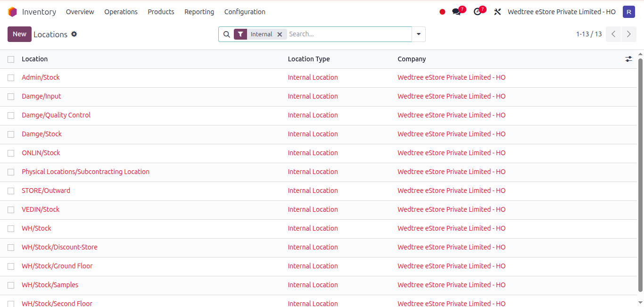The width and height of the screenshot is (644, 307).
Task: Open the WH/Stock/Samples location
Action: 50,285
